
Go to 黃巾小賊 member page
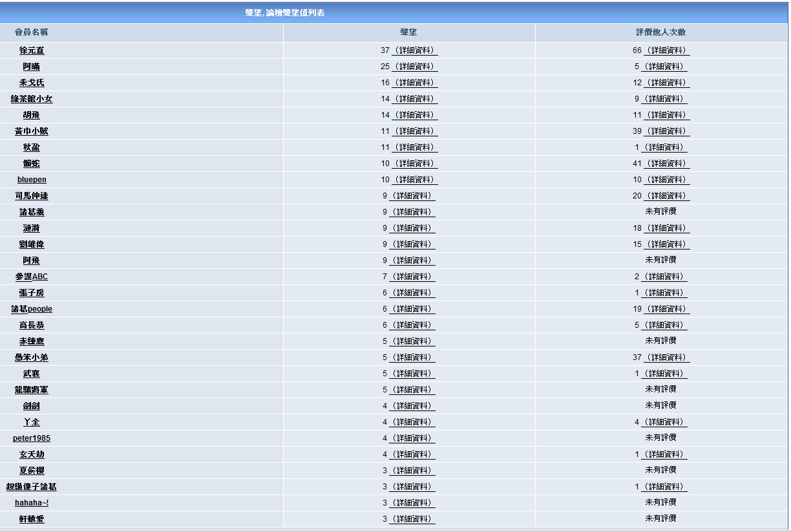tap(32, 131)
